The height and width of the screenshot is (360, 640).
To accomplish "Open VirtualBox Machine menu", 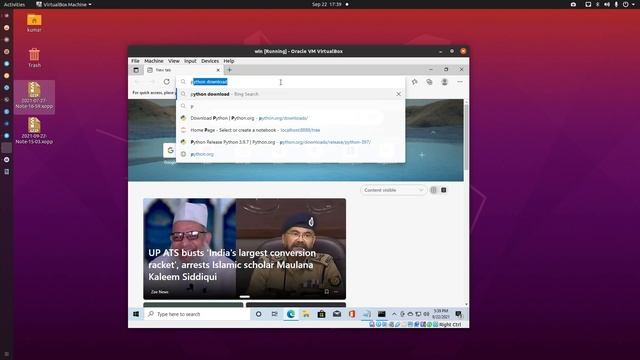I will click(153, 61).
